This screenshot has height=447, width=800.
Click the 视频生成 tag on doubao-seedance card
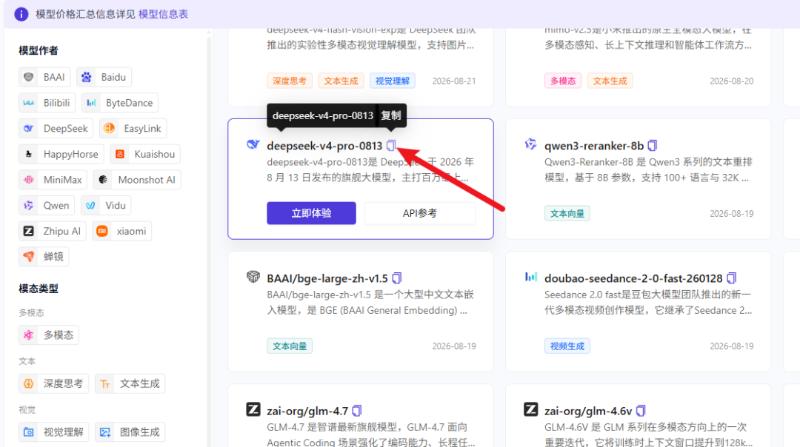pos(567,346)
